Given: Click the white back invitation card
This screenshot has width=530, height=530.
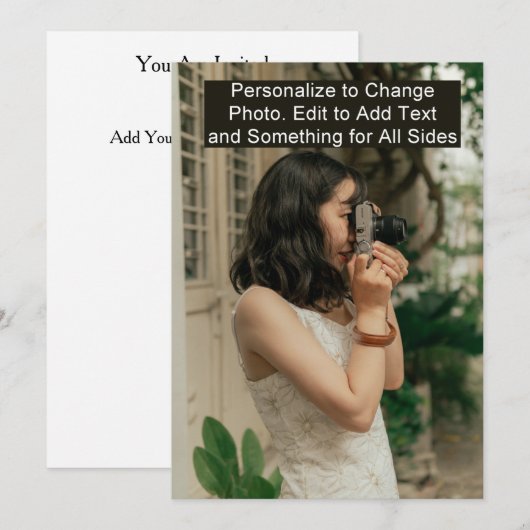Looking at the screenshot, I should coord(109,270).
